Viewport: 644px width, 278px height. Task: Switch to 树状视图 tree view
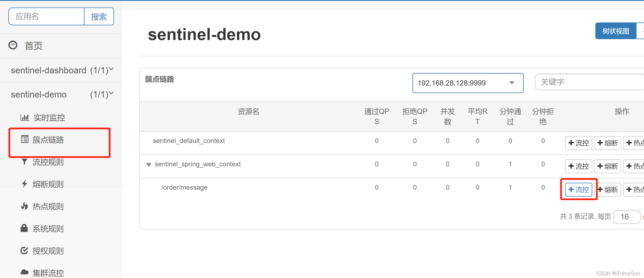pos(616,31)
